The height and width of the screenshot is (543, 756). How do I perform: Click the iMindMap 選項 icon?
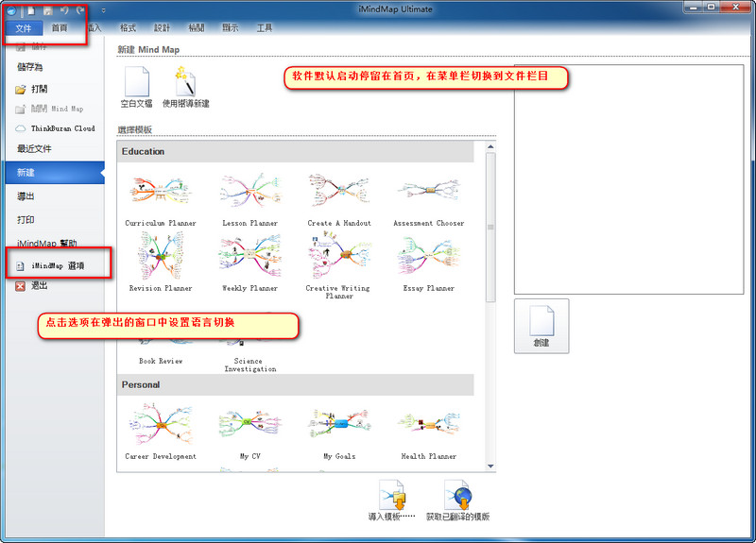[20, 266]
